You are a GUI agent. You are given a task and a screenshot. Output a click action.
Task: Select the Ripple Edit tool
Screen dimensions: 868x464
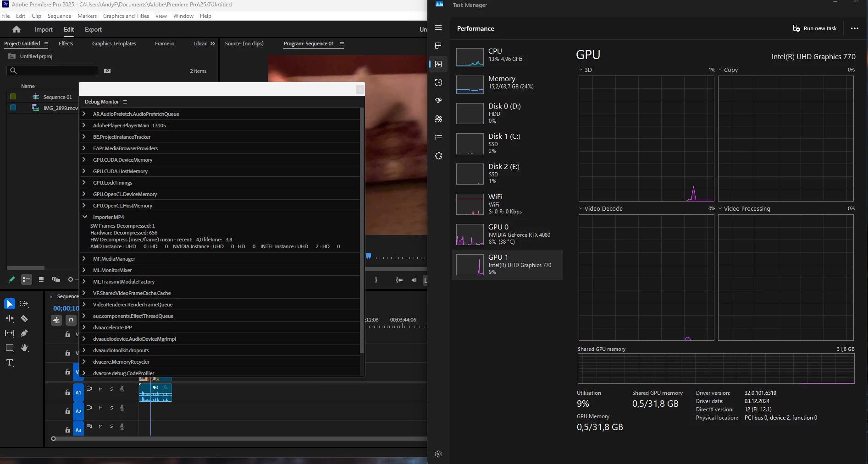click(10, 319)
